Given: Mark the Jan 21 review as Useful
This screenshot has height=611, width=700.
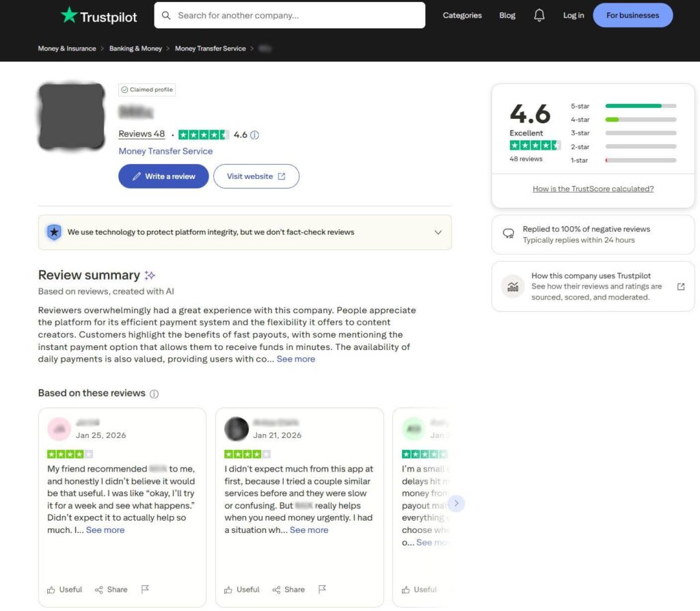Looking at the screenshot, I should tap(242, 589).
